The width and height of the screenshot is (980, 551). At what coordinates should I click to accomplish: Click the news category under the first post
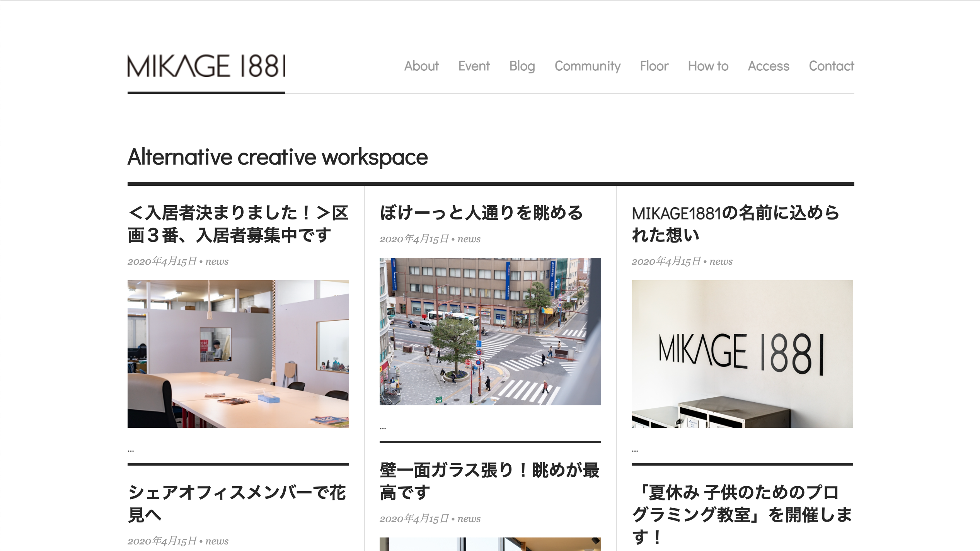pos(217,261)
